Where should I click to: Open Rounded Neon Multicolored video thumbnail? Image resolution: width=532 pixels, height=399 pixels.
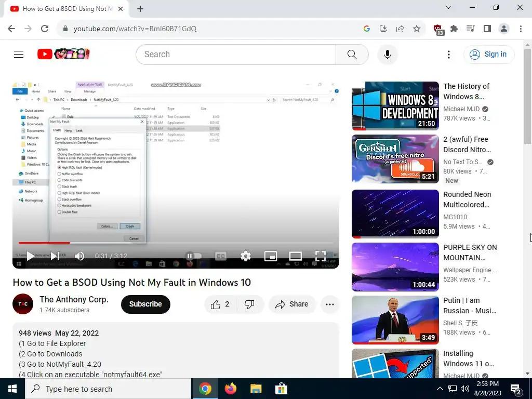[395, 214]
